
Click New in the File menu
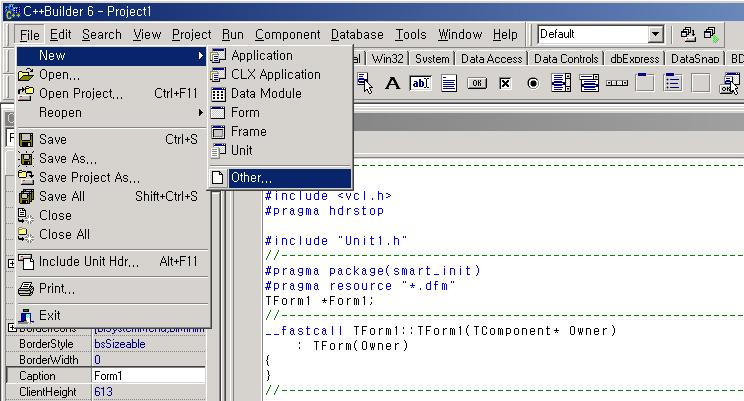(112, 56)
